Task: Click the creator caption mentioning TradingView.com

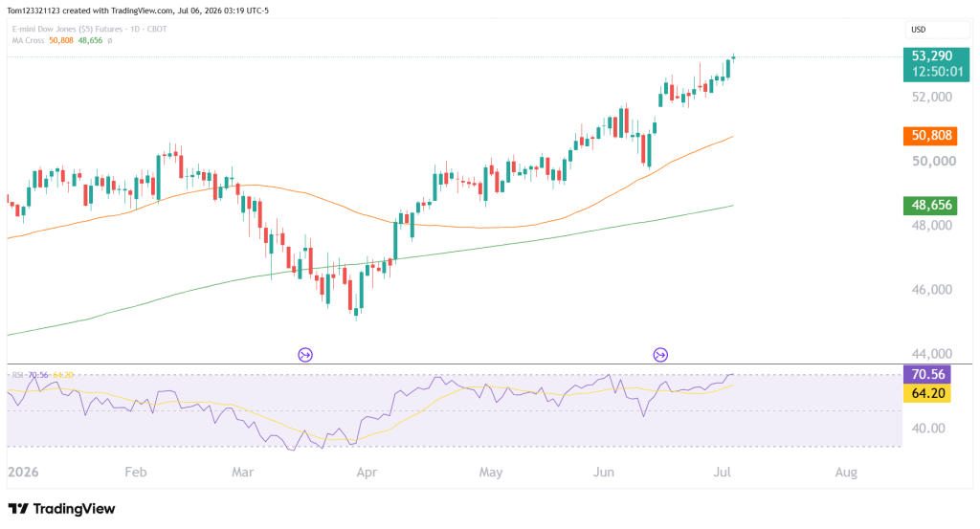Action: pos(138,11)
